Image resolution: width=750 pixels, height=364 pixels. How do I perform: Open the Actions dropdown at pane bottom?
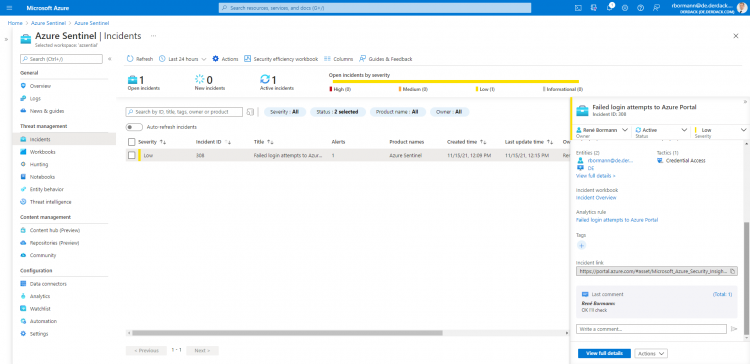(x=651, y=353)
